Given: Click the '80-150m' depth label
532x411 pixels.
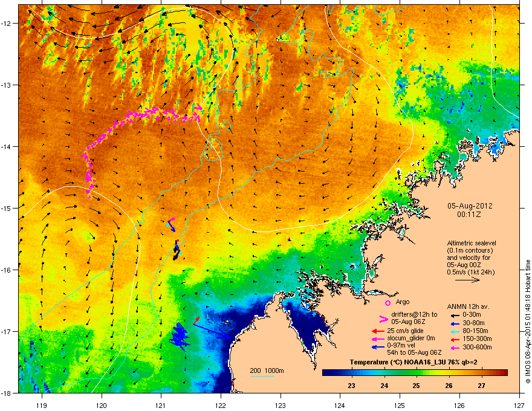Looking at the screenshot, I should tap(475, 331).
